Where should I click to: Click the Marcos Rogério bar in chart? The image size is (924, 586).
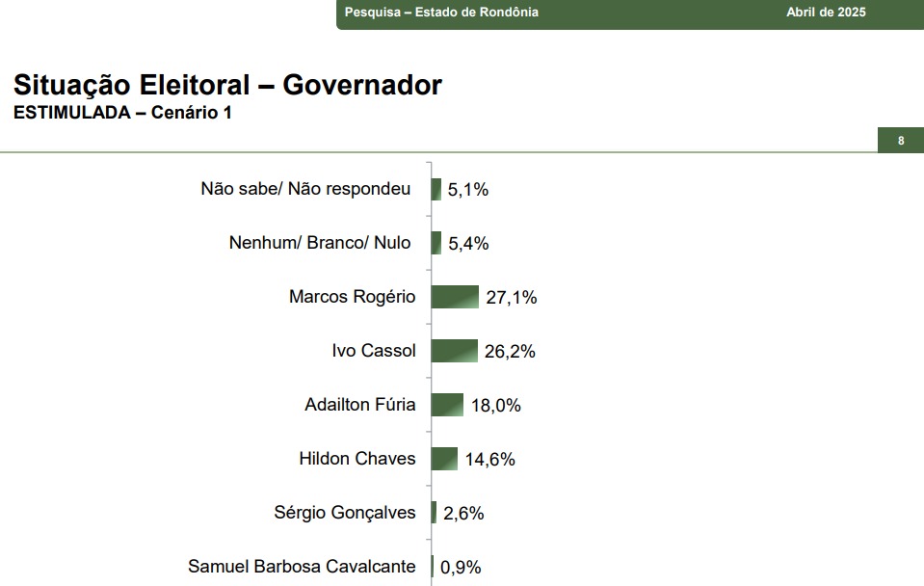click(455, 297)
